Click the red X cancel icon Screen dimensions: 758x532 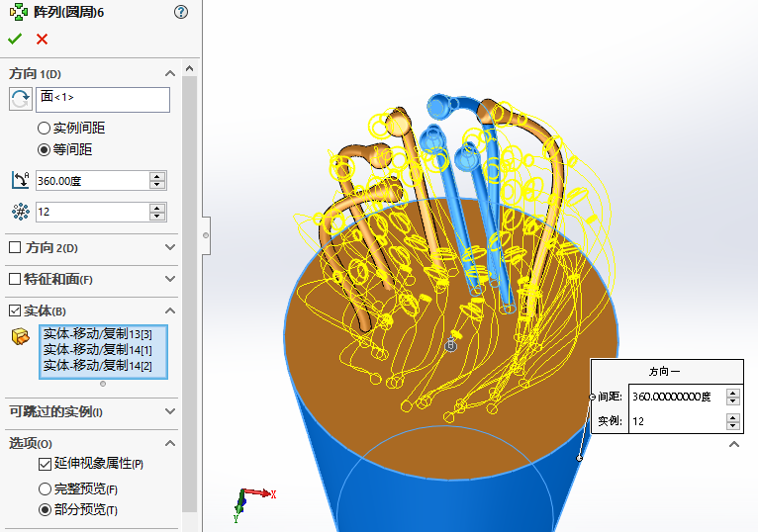42,39
